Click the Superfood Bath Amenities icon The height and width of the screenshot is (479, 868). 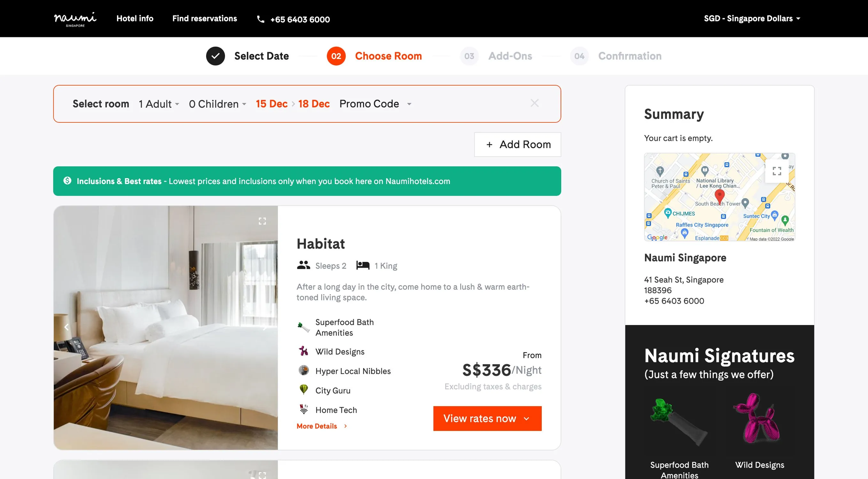303,327
